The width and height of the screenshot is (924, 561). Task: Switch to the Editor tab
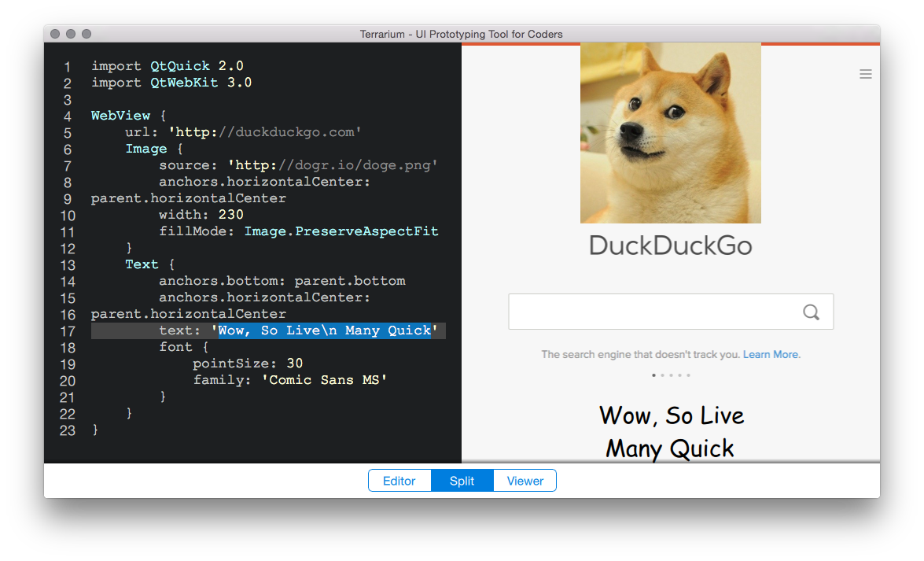(399, 481)
